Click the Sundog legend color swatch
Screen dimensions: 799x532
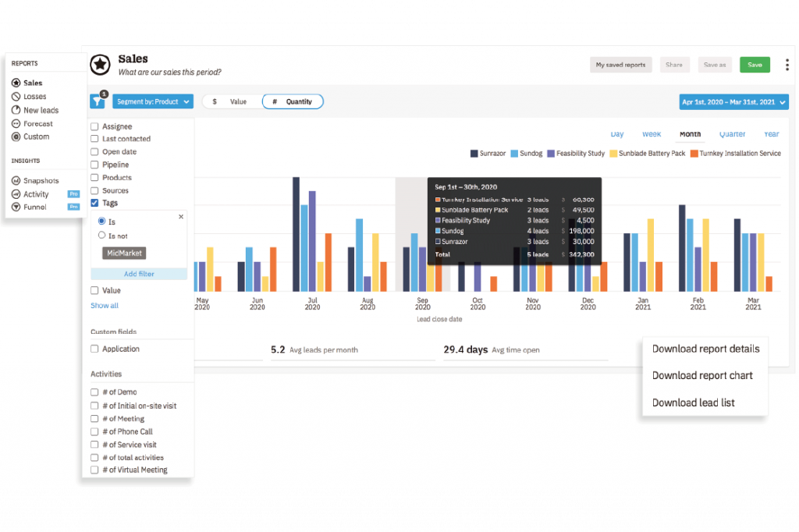(514, 154)
